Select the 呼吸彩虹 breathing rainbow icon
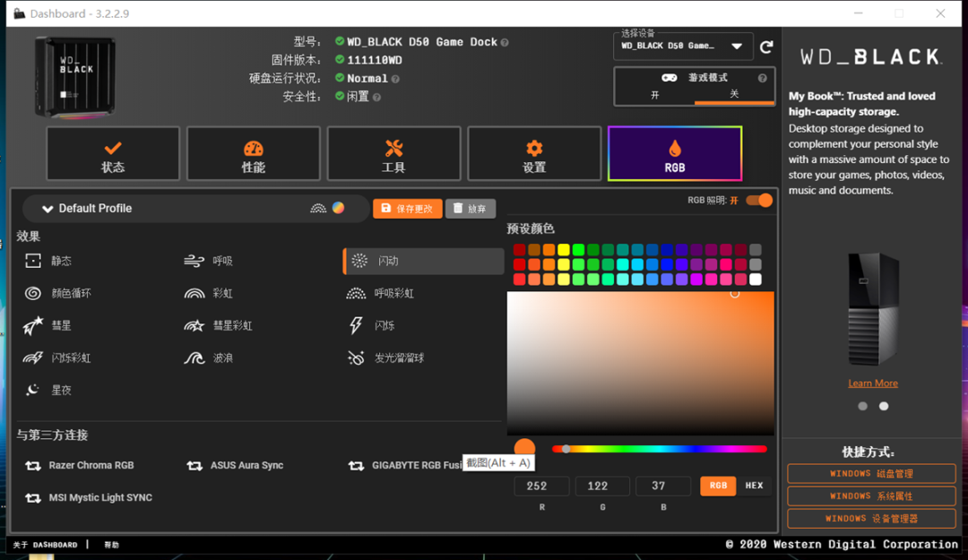 356,293
